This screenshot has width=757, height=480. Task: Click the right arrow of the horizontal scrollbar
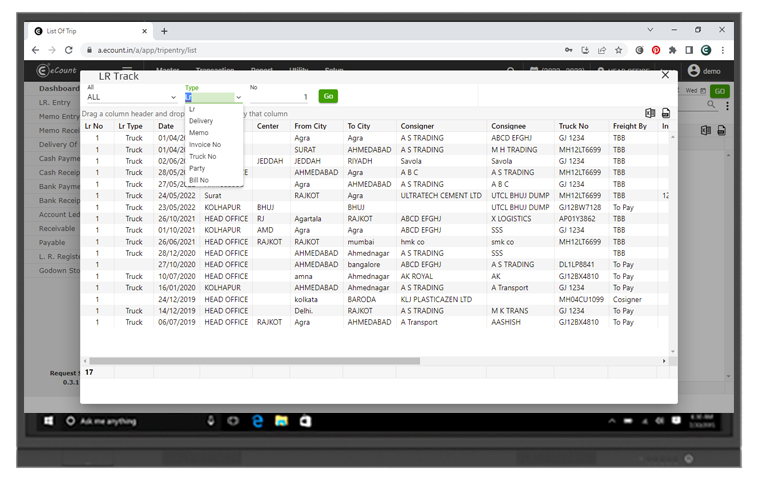[664, 361]
